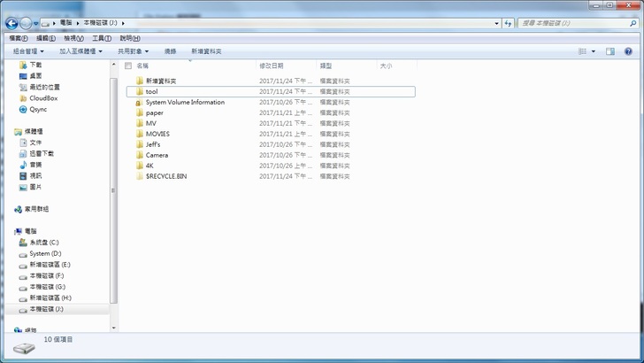Select 最近的位置 in the navigation pane

(44, 87)
